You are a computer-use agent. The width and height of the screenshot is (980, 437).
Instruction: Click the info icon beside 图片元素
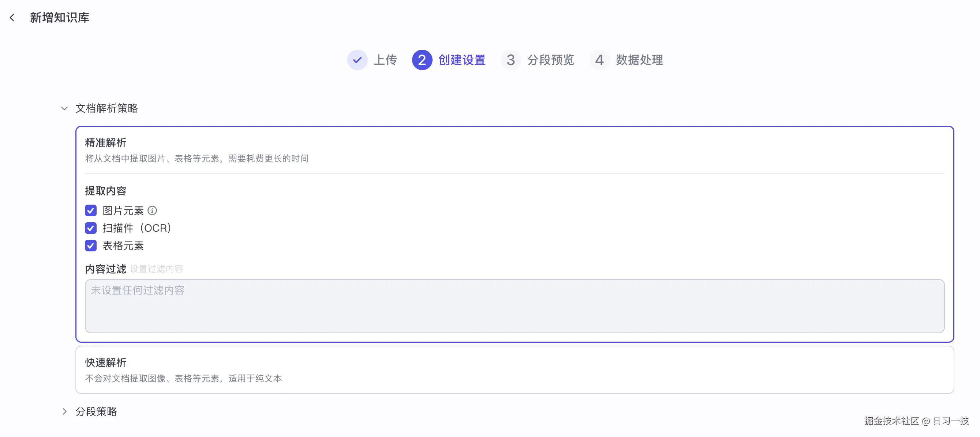tap(153, 210)
